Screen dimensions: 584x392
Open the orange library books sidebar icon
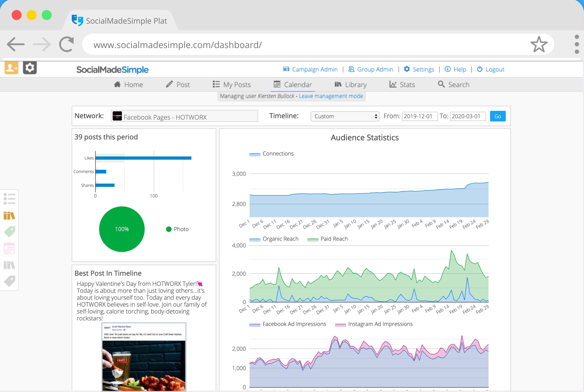point(10,215)
